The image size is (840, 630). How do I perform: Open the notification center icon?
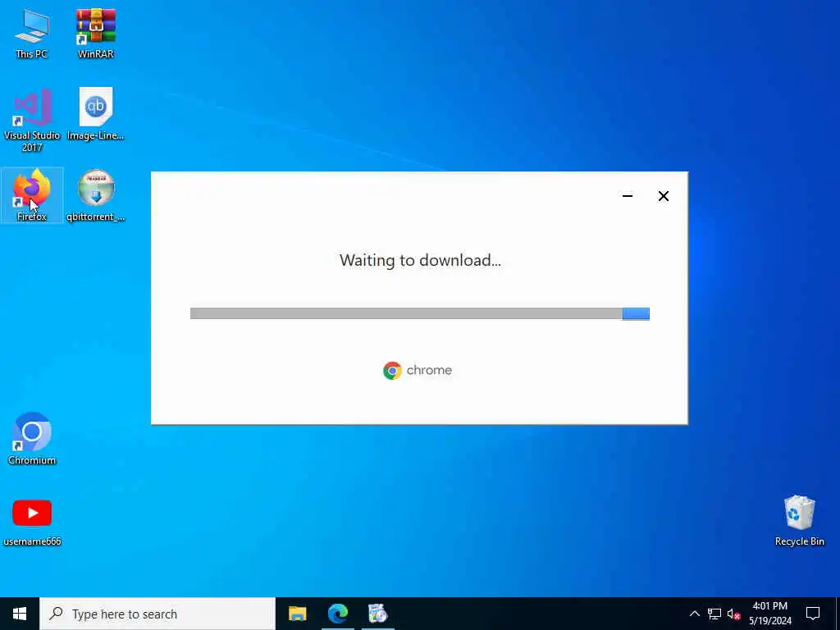[x=813, y=614]
